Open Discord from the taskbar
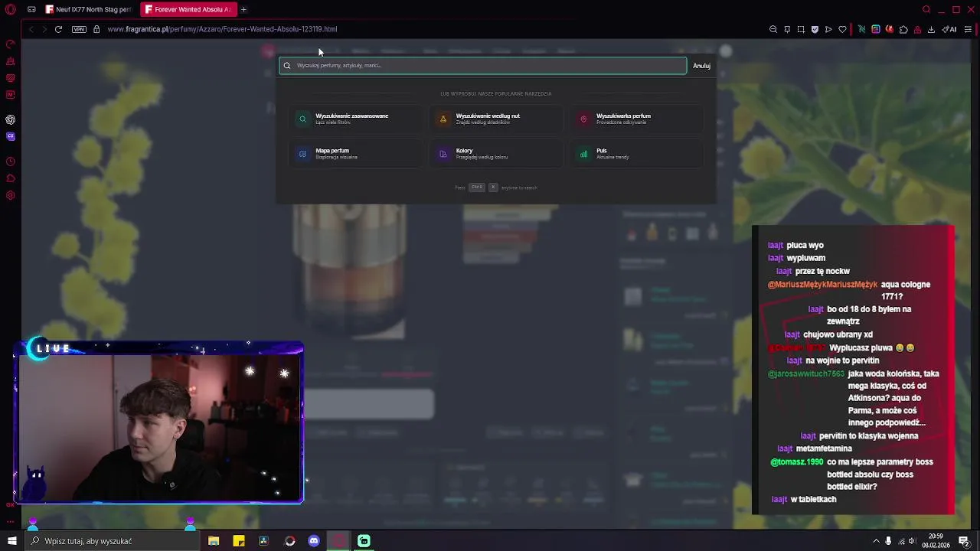 coord(314,541)
